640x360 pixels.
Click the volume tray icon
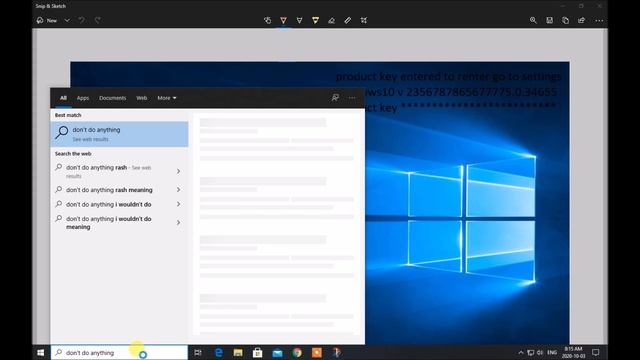[x=540, y=353]
